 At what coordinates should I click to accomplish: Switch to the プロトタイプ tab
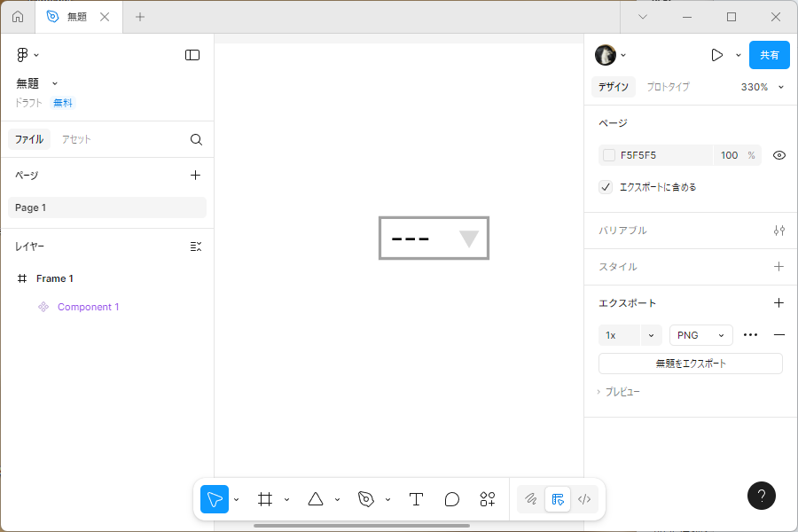click(x=669, y=87)
